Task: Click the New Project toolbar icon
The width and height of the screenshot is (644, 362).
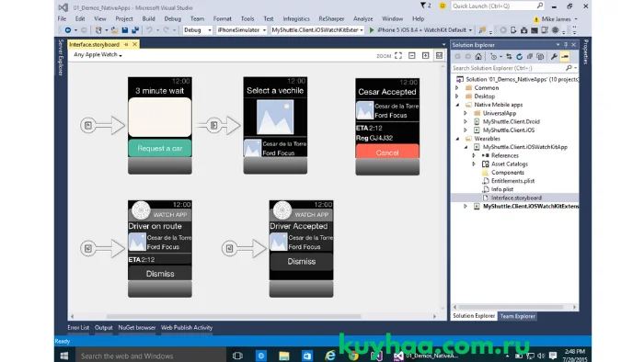Action: pyautogui.click(x=98, y=30)
